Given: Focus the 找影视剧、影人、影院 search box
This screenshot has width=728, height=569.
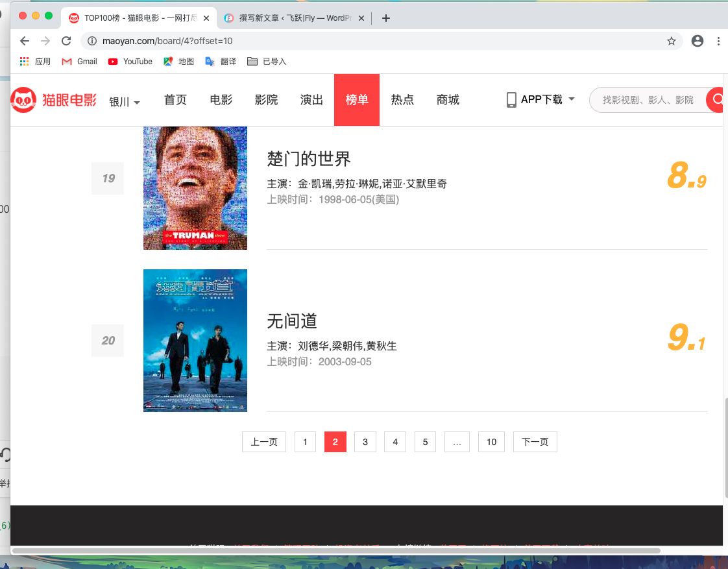Looking at the screenshot, I should pyautogui.click(x=648, y=100).
